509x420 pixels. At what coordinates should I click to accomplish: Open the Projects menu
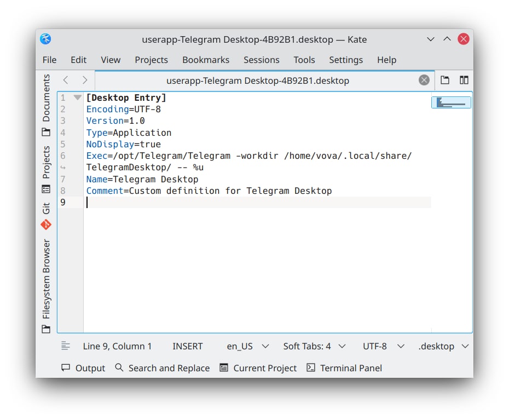tap(151, 60)
